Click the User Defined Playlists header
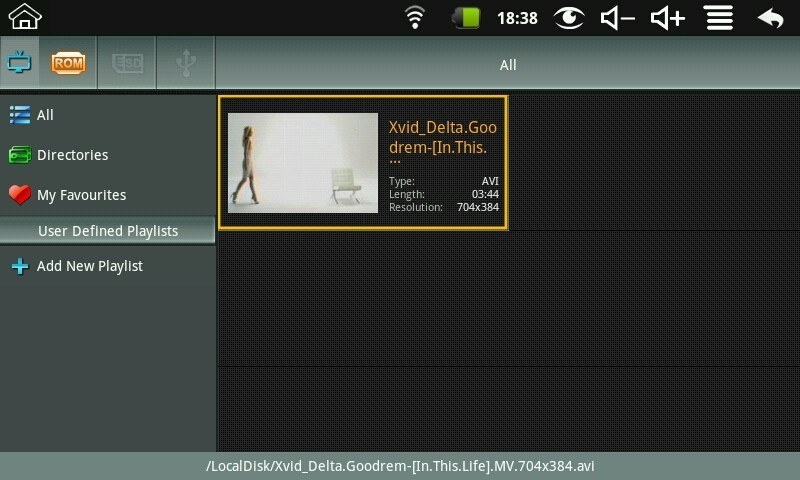Viewport: 800px width, 480px height. (108, 231)
